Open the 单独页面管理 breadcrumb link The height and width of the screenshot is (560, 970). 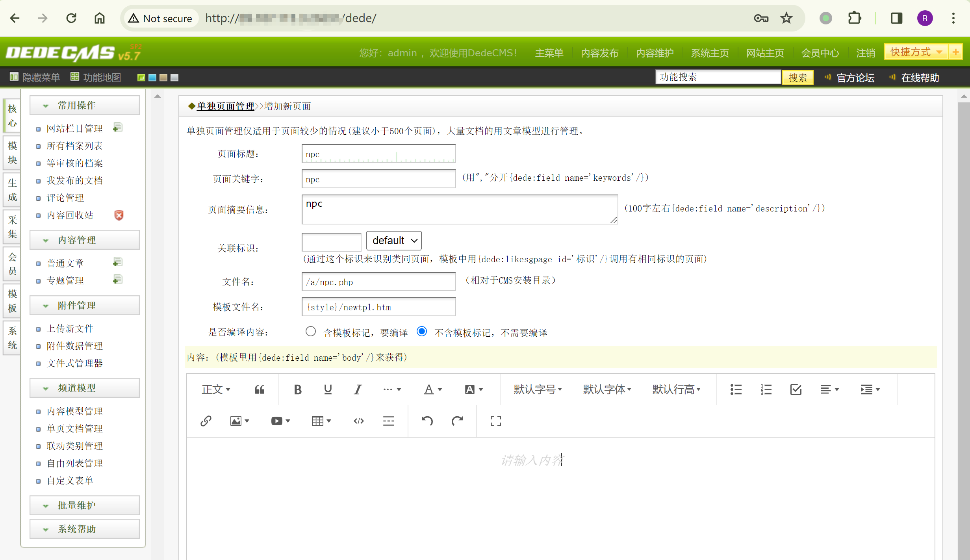coord(226,106)
